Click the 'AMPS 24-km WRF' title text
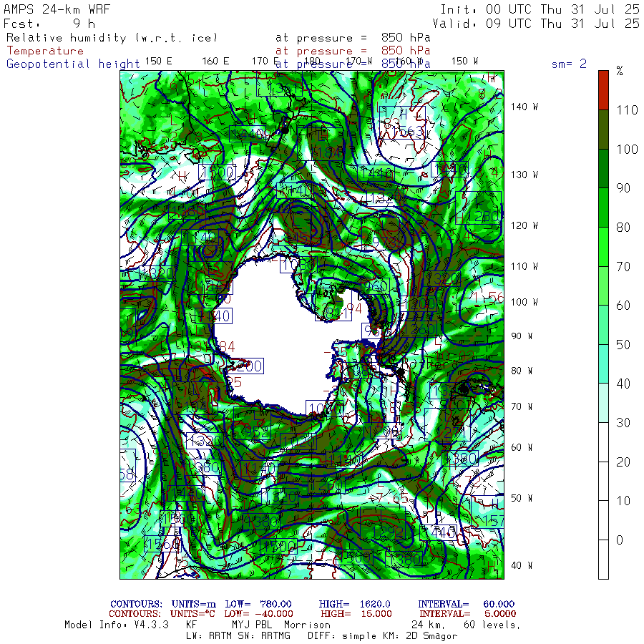644x644 pixels. [57, 9]
